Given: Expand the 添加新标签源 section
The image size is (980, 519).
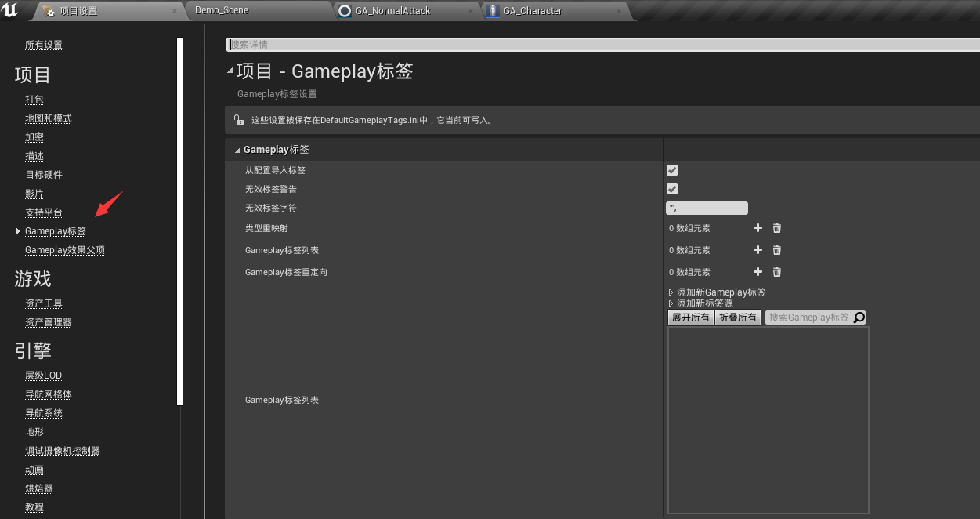Looking at the screenshot, I should 670,303.
